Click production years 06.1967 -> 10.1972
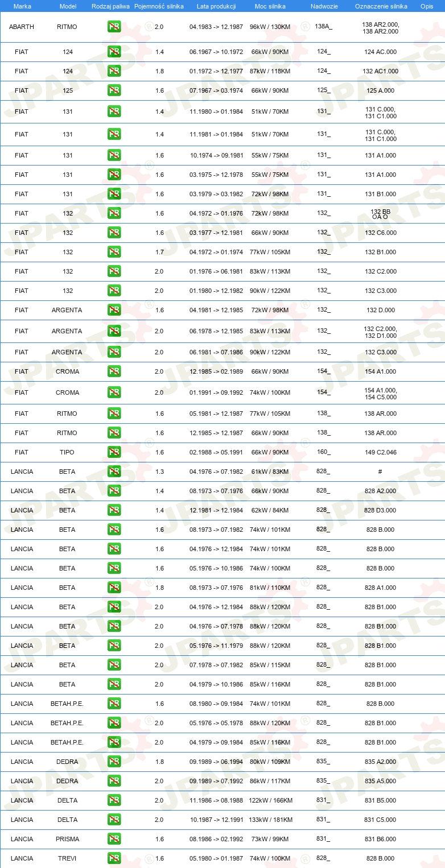 pos(216,52)
